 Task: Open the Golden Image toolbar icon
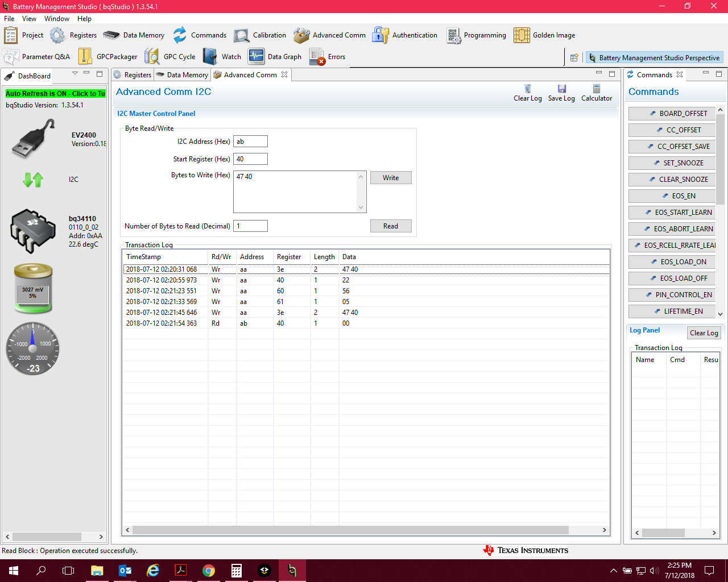pyautogui.click(x=522, y=35)
